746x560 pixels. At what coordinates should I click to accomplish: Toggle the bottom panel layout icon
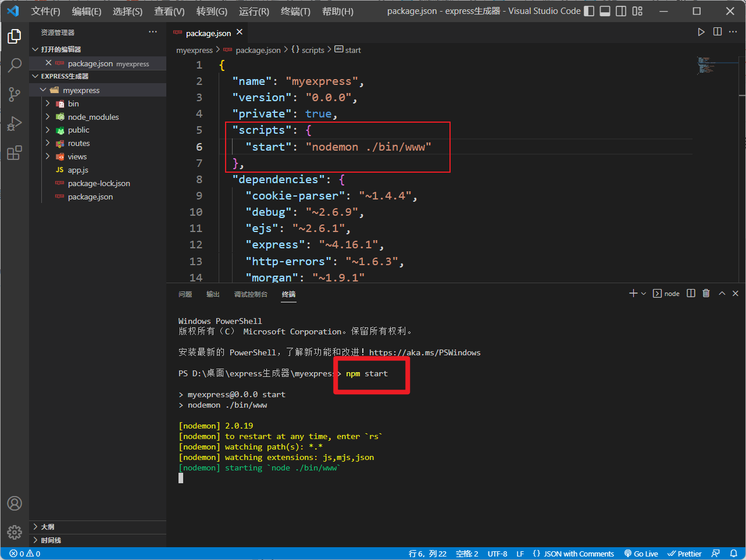click(x=605, y=11)
